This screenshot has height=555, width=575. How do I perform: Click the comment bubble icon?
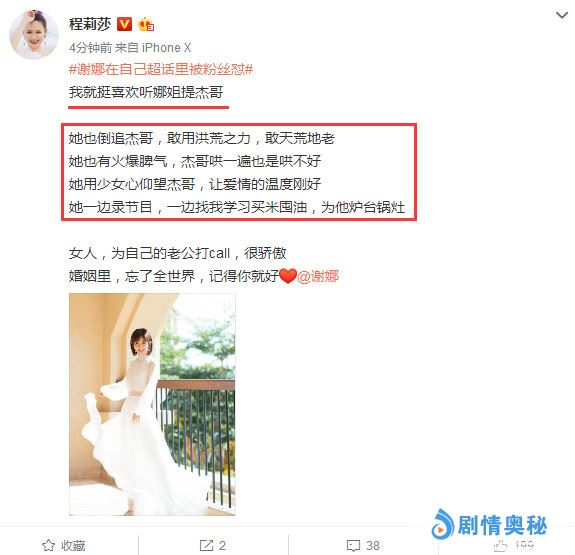click(353, 546)
